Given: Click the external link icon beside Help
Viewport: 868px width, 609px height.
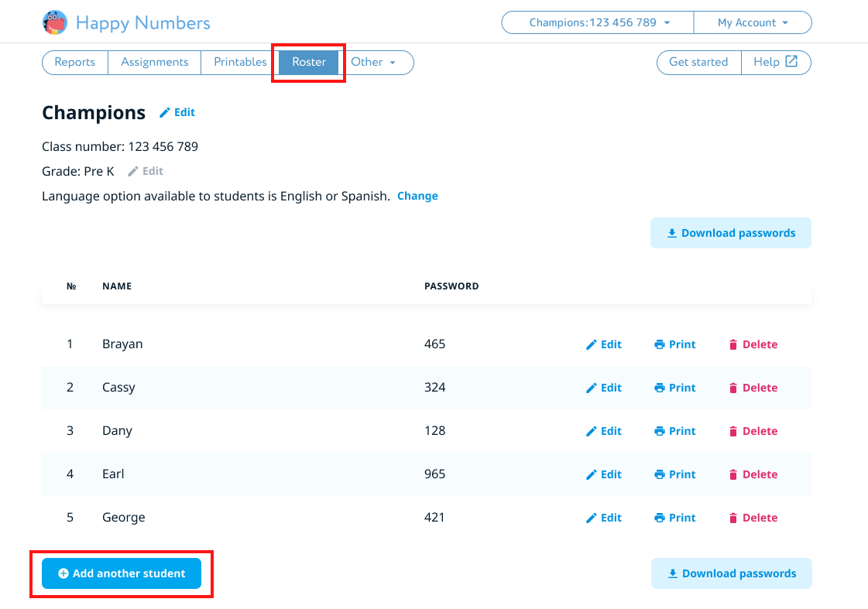Looking at the screenshot, I should click(x=791, y=62).
